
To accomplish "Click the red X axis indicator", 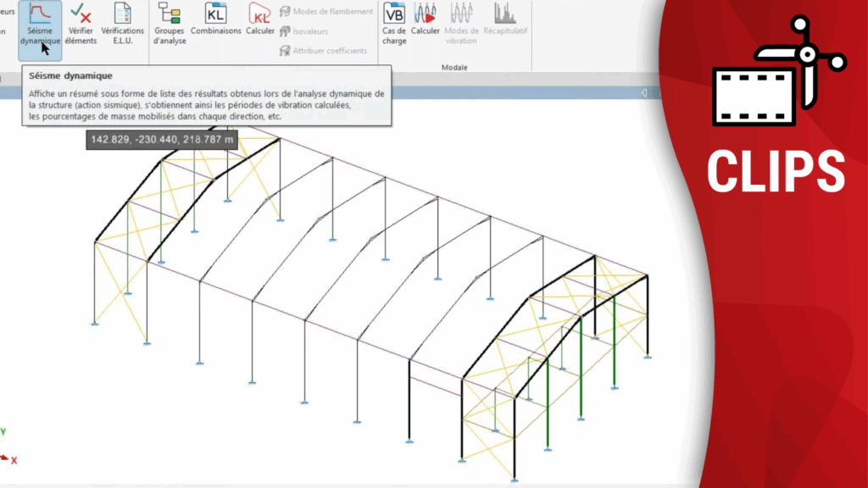I will point(12,459).
